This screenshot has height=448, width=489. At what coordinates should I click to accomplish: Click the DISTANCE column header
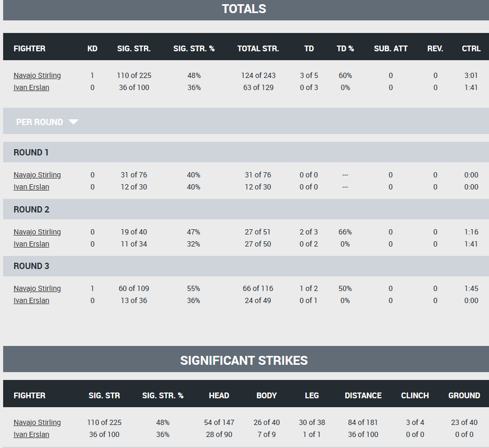click(363, 396)
